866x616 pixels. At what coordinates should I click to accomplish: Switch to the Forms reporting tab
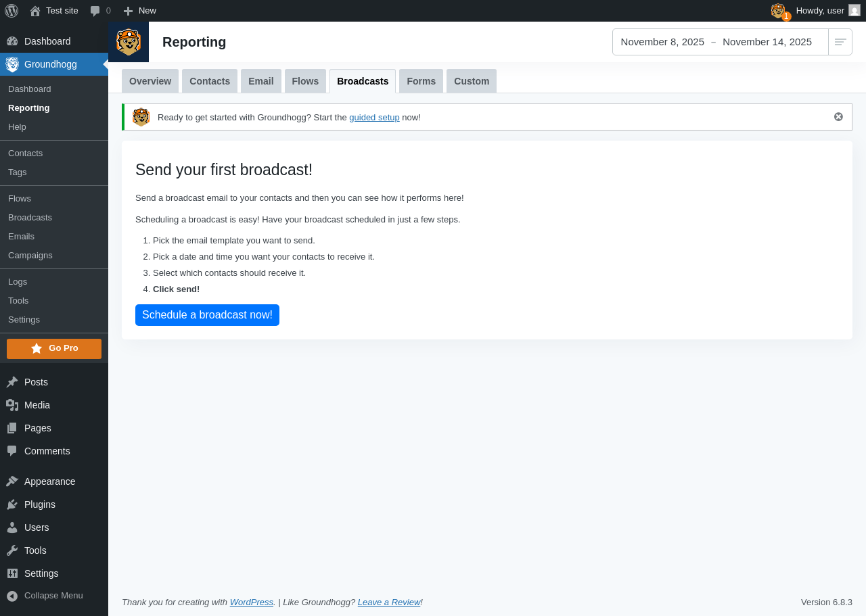tap(421, 81)
